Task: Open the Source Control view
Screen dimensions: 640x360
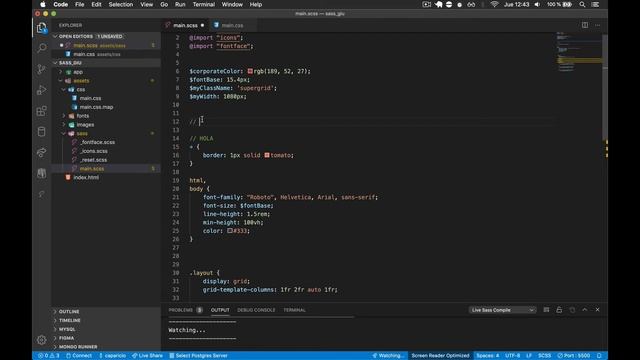Action: tap(42, 69)
